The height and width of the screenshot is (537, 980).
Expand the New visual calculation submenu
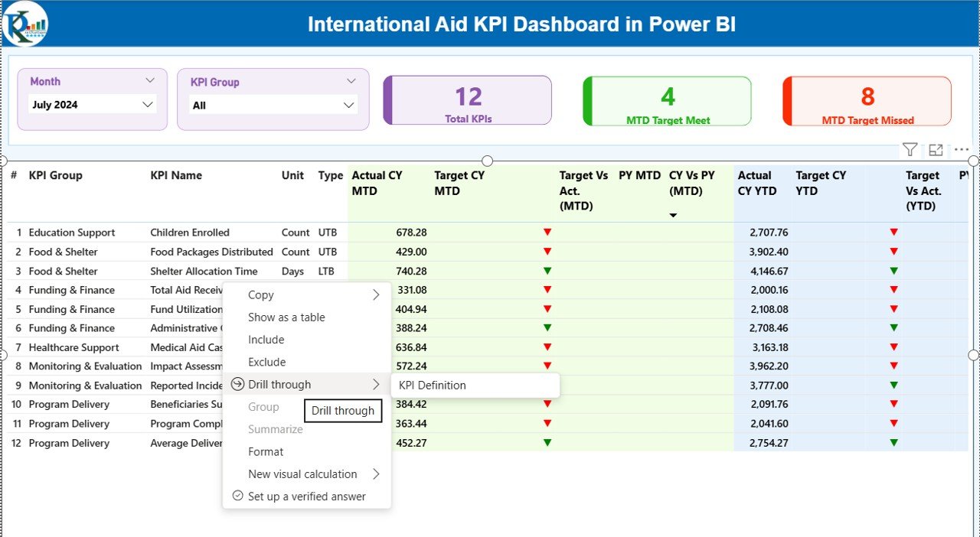coord(376,474)
